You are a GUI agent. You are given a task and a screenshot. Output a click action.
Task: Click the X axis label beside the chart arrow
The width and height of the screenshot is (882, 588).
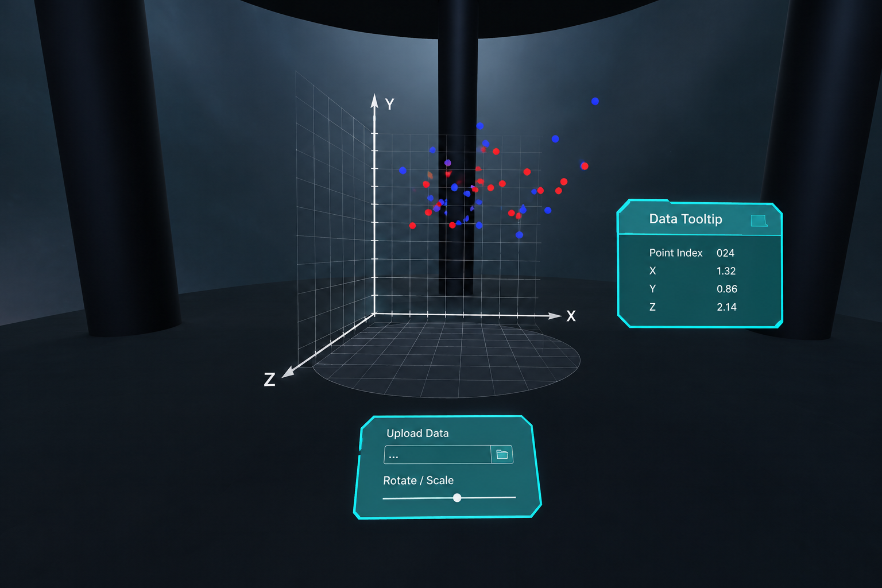tap(571, 316)
